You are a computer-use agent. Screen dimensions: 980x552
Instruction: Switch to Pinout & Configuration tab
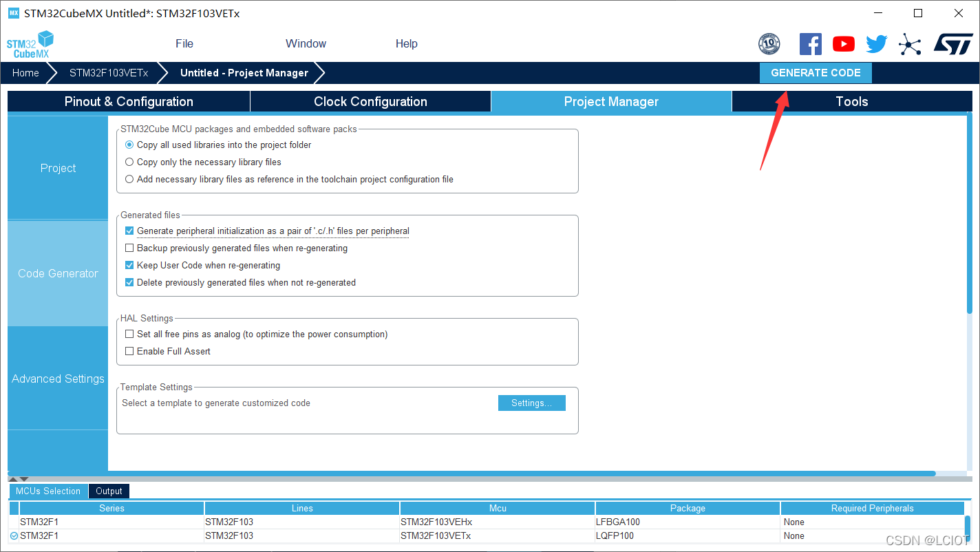[129, 101]
